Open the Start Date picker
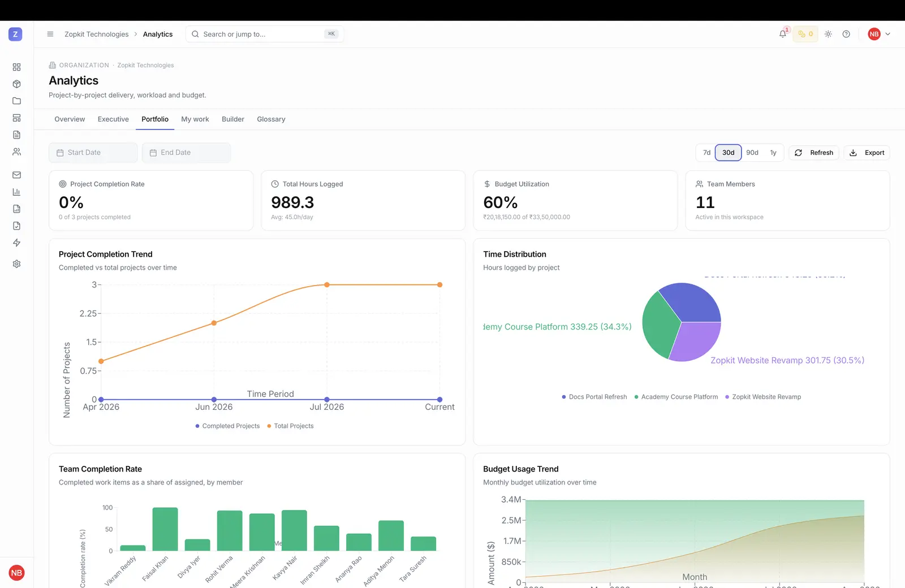 (x=93, y=153)
